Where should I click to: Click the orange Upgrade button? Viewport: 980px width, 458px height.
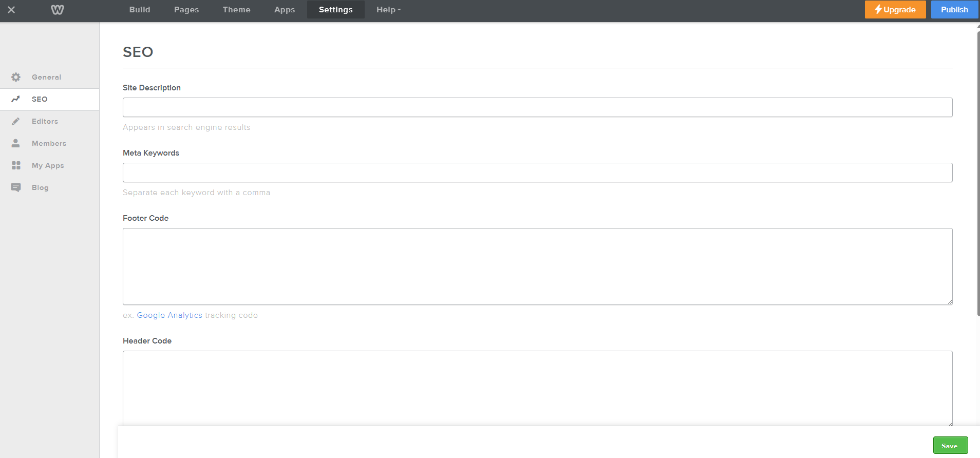click(895, 10)
